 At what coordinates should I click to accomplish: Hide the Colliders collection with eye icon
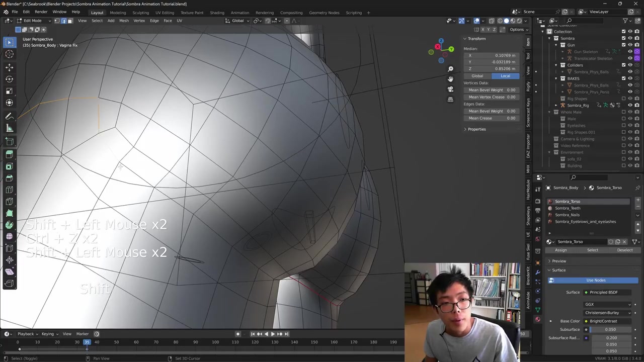point(630,65)
